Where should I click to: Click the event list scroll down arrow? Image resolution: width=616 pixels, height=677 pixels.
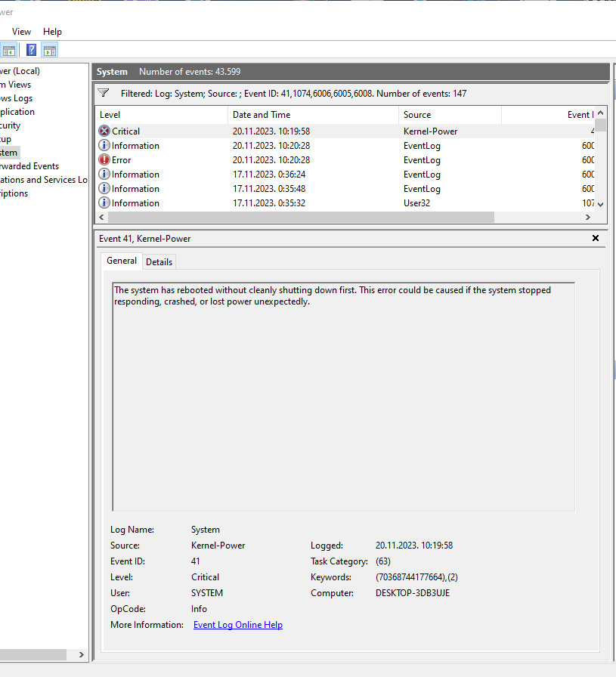[600, 205]
